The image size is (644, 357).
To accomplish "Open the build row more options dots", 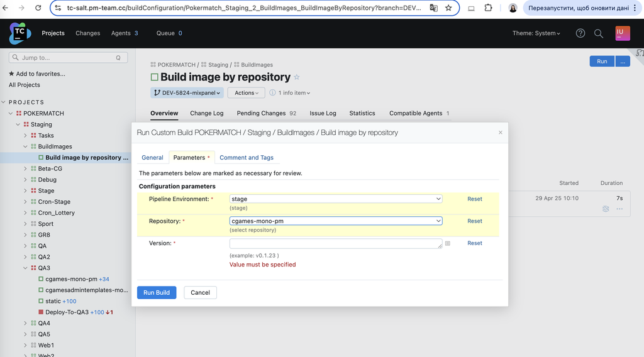I will [x=619, y=209].
